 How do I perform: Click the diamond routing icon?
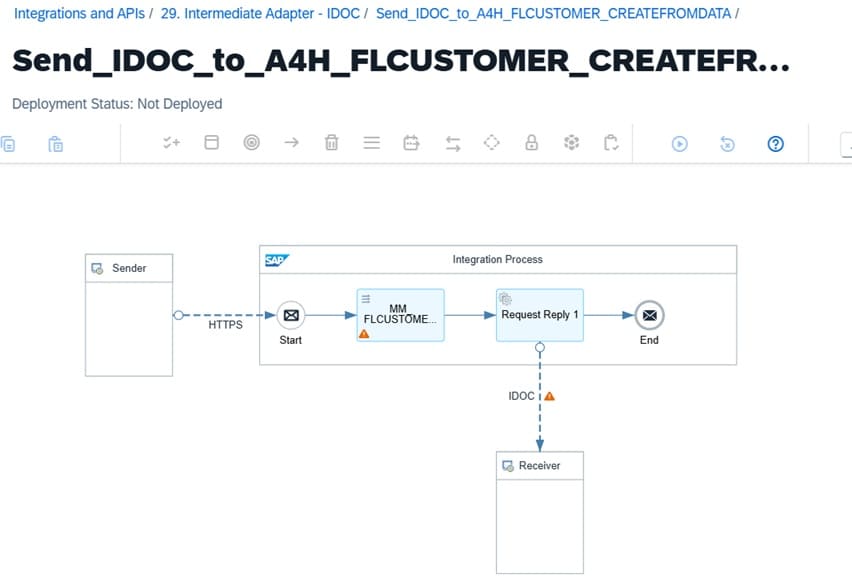click(492, 143)
